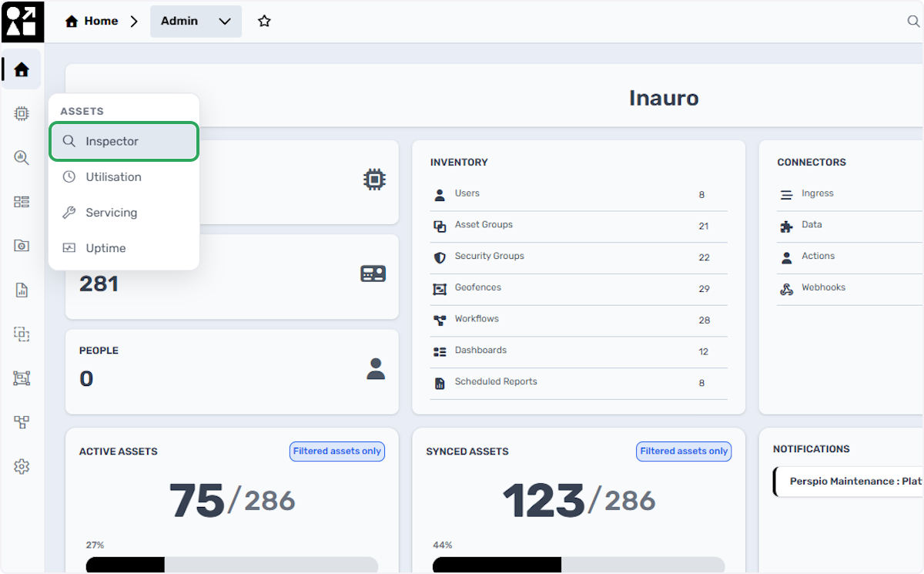The width and height of the screenshot is (924, 574).
Task: Click the Asset Groups icon in Inventory
Action: (440, 227)
